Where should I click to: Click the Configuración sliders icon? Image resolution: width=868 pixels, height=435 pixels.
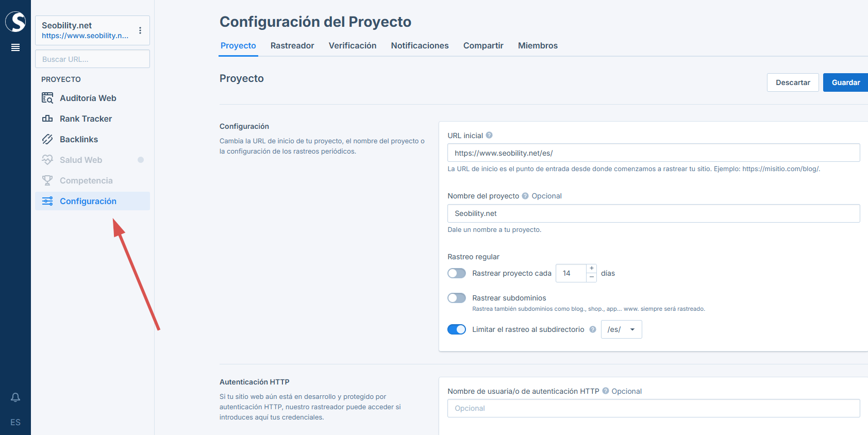click(x=47, y=201)
